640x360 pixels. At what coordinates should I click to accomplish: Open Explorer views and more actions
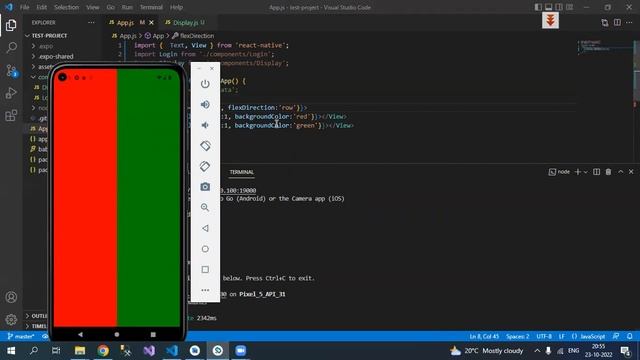(x=91, y=22)
